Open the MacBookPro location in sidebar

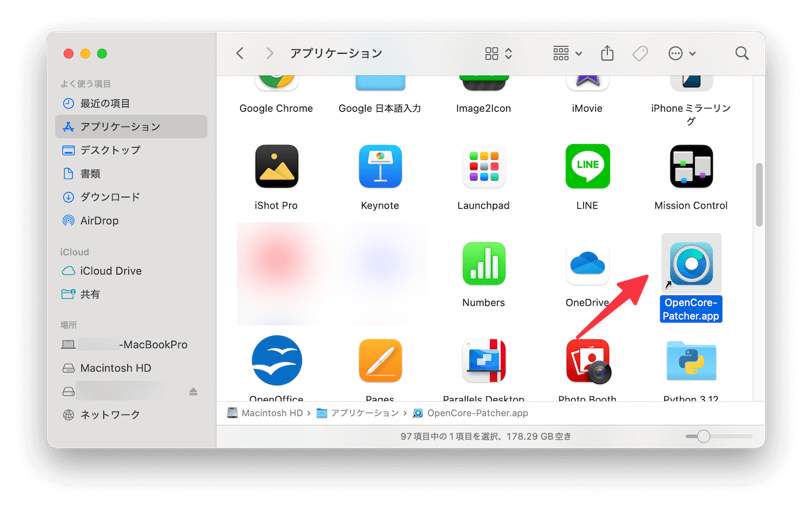(131, 344)
